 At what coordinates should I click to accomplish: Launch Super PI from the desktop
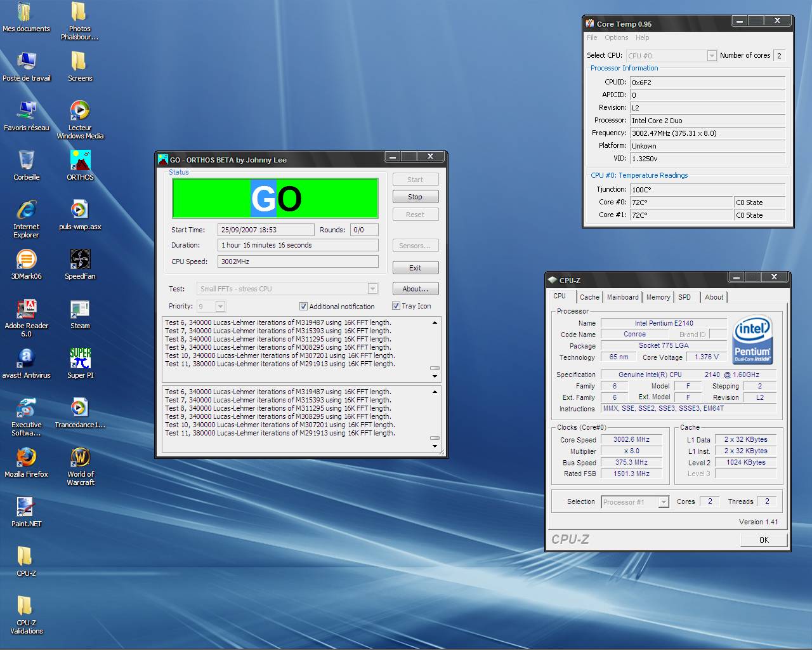pyautogui.click(x=80, y=359)
